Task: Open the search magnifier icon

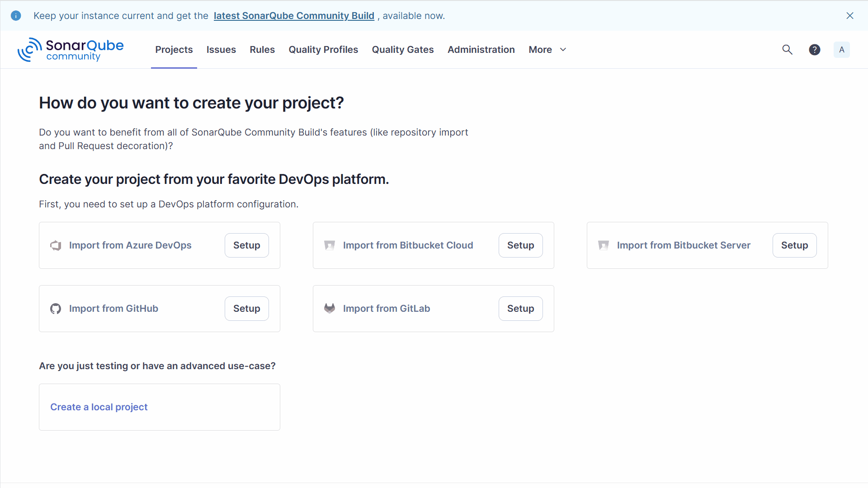Action: click(x=787, y=50)
